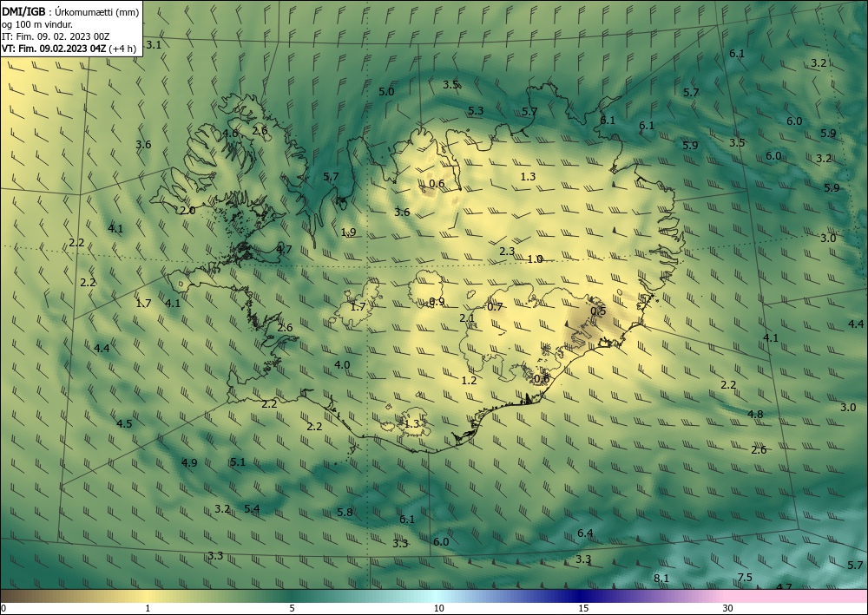Click the 'IT: Fim. 09. 02. 2023 00Z' line

(x=56, y=36)
